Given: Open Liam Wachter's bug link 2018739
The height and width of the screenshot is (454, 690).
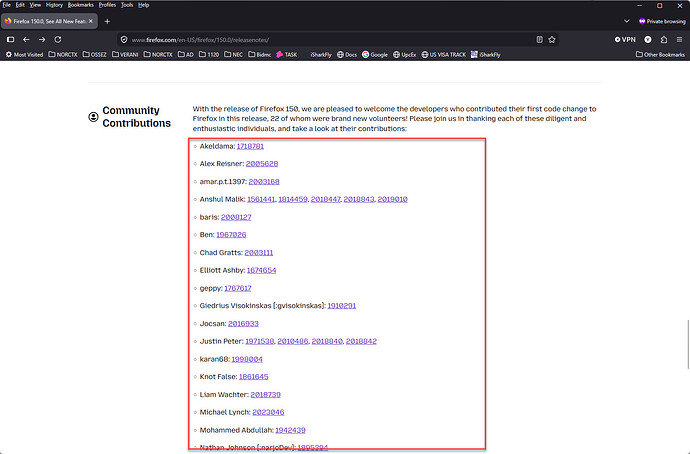Looking at the screenshot, I should tap(265, 395).
